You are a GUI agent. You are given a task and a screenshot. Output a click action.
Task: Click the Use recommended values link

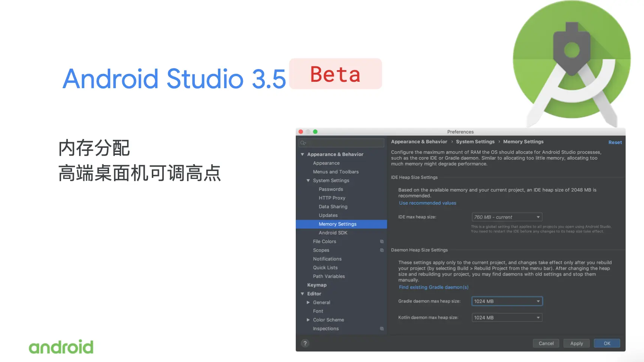click(427, 203)
